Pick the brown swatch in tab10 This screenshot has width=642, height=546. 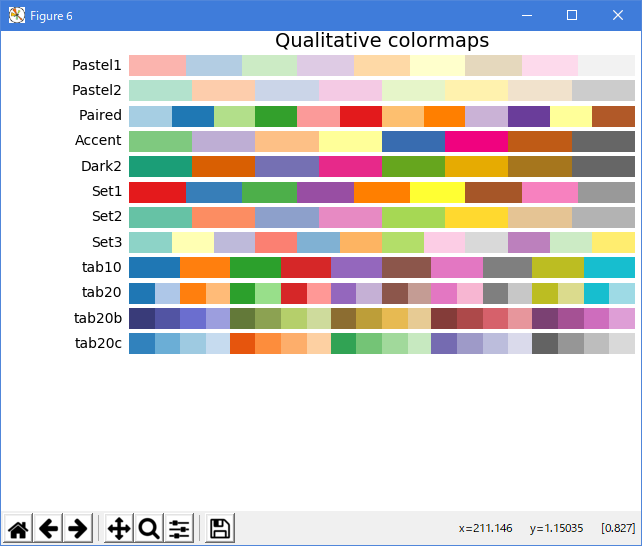coord(406,267)
